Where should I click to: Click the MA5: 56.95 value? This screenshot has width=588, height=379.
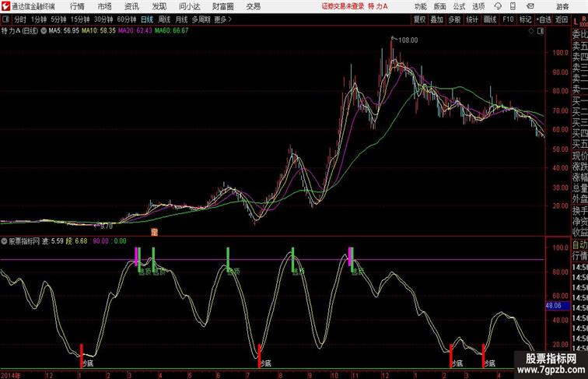click(64, 31)
